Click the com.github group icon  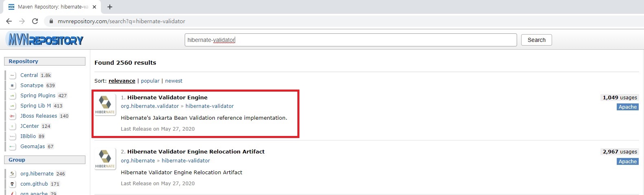click(13, 184)
